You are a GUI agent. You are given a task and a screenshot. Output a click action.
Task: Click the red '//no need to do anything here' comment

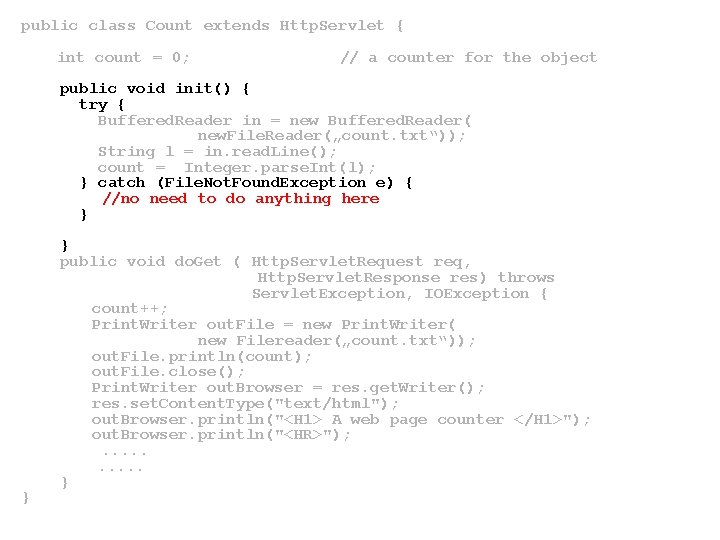241,199
